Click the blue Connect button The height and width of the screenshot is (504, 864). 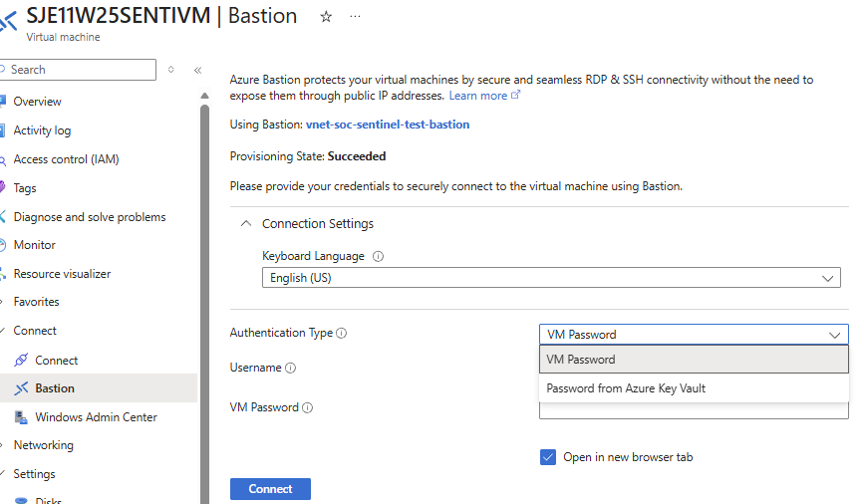click(270, 489)
